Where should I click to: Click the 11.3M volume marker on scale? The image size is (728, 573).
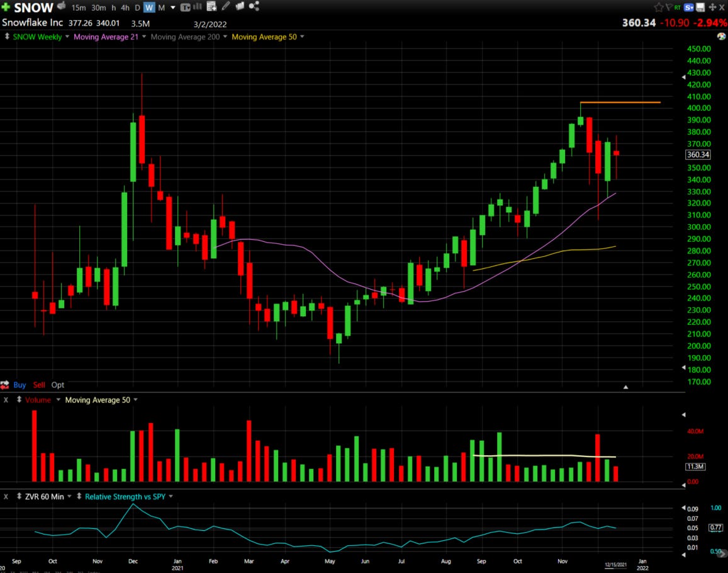point(695,466)
